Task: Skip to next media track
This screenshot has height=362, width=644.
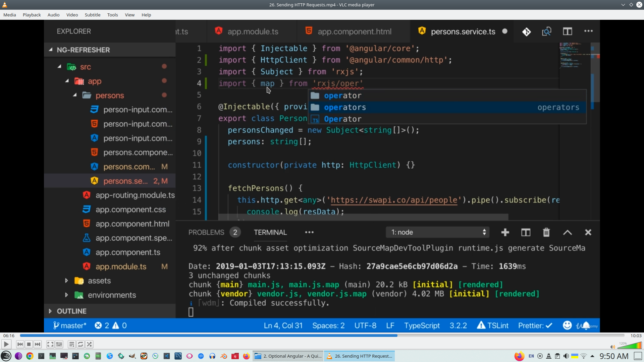Action: pyautogui.click(x=38, y=344)
